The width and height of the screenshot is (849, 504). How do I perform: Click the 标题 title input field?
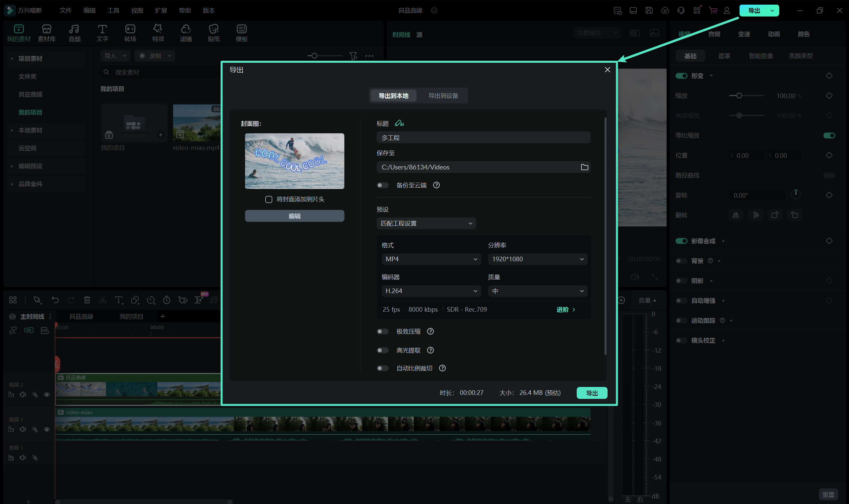coord(483,138)
